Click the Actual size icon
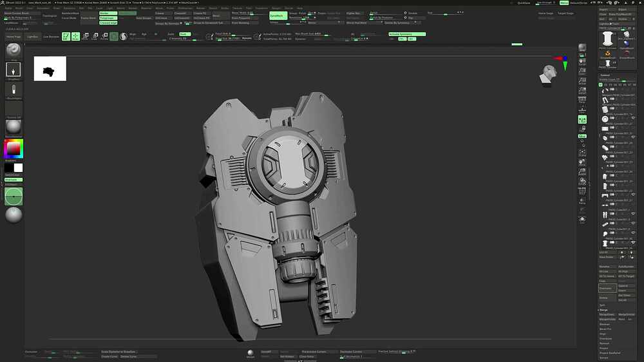The width and height of the screenshot is (644, 362). 582,81
